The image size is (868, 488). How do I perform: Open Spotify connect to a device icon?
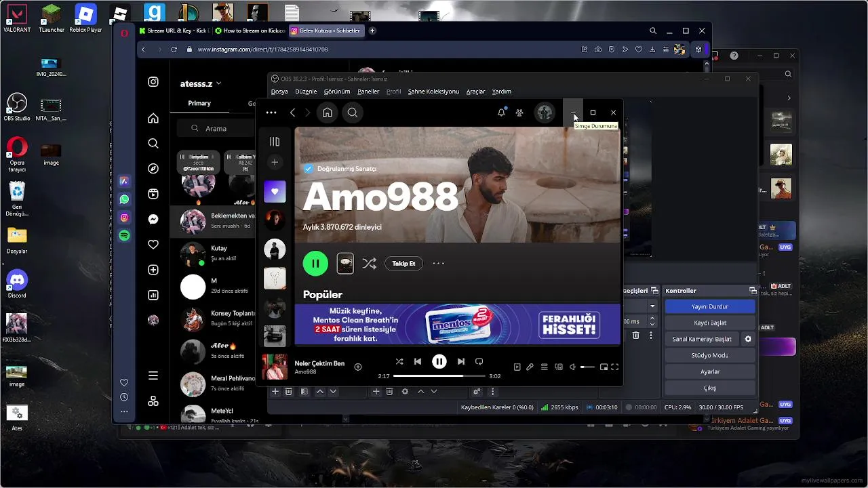(559, 367)
